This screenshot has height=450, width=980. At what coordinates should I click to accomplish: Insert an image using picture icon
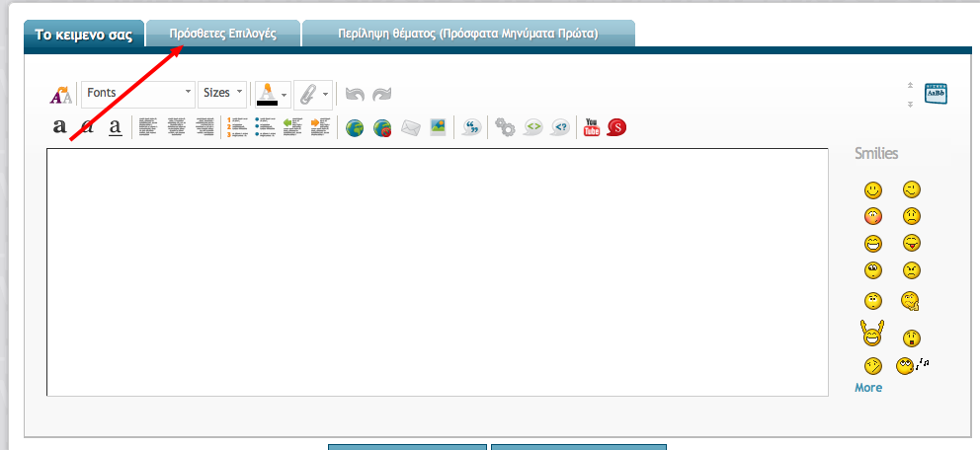tap(438, 127)
